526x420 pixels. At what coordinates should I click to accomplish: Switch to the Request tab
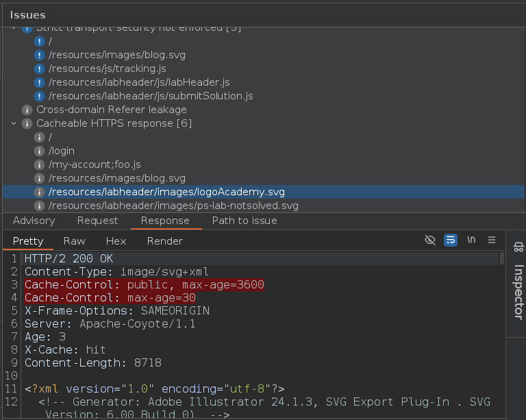97,221
